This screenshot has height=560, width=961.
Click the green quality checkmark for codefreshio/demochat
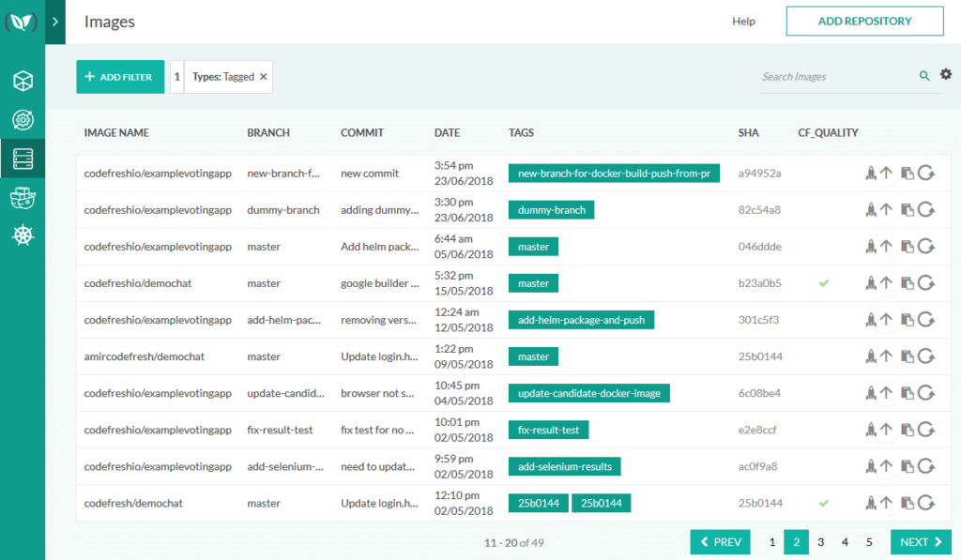tap(824, 282)
